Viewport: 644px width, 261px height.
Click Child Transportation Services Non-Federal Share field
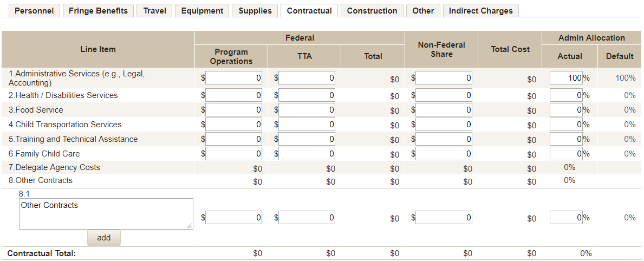[444, 125]
